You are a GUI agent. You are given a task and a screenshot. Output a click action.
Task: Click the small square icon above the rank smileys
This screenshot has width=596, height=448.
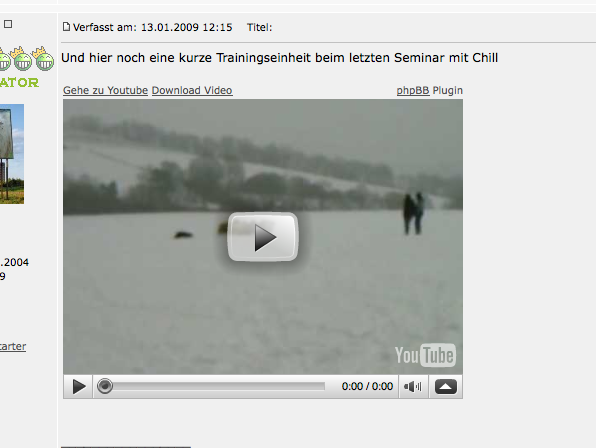click(x=8, y=24)
